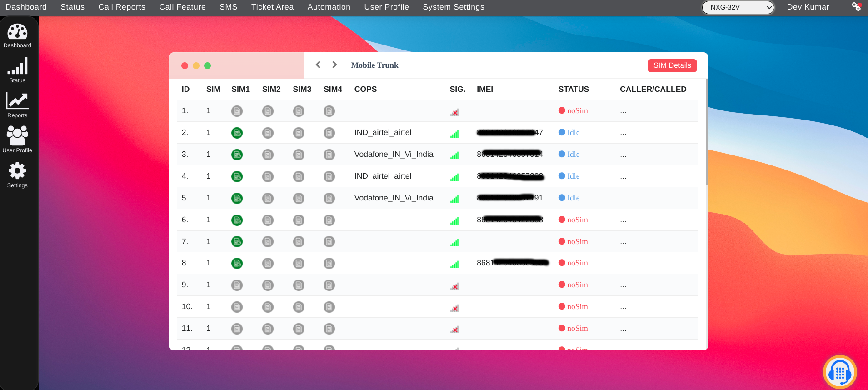Screen dimensions: 868x390
Task: Toggle the green SIM1 icon in row 2
Action: [x=237, y=133]
